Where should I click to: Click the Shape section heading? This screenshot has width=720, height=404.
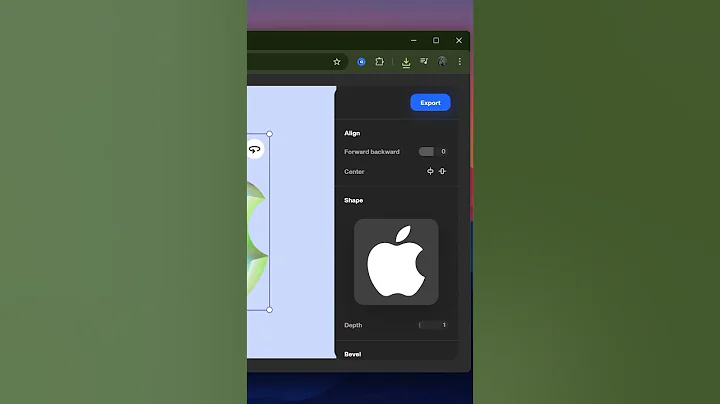click(354, 200)
